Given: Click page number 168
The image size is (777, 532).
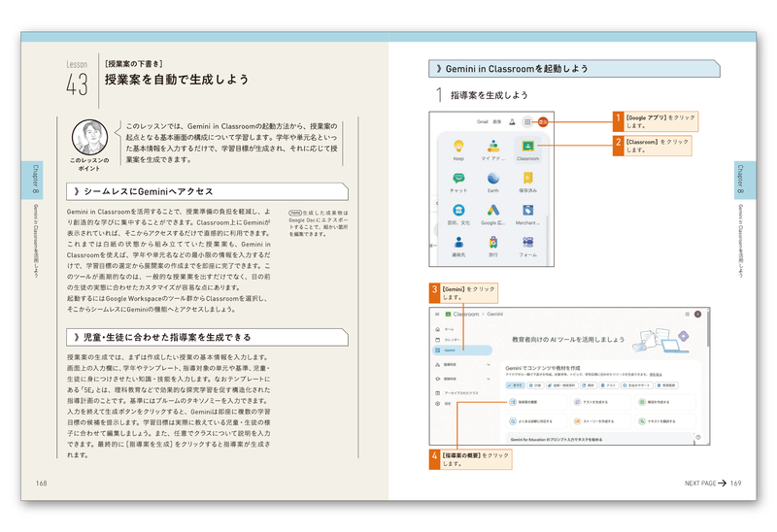Looking at the screenshot, I should click(41, 482).
